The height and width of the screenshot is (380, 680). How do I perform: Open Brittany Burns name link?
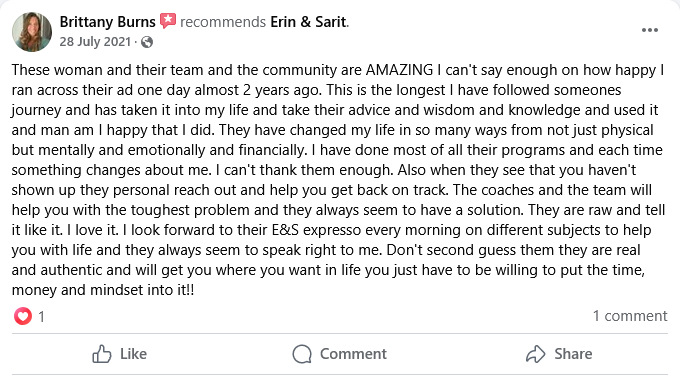point(107,22)
